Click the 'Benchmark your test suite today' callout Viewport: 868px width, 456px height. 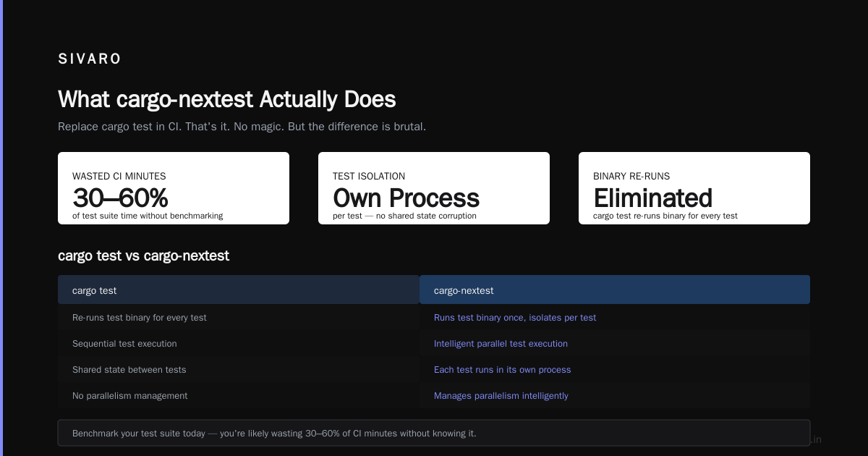click(434, 433)
